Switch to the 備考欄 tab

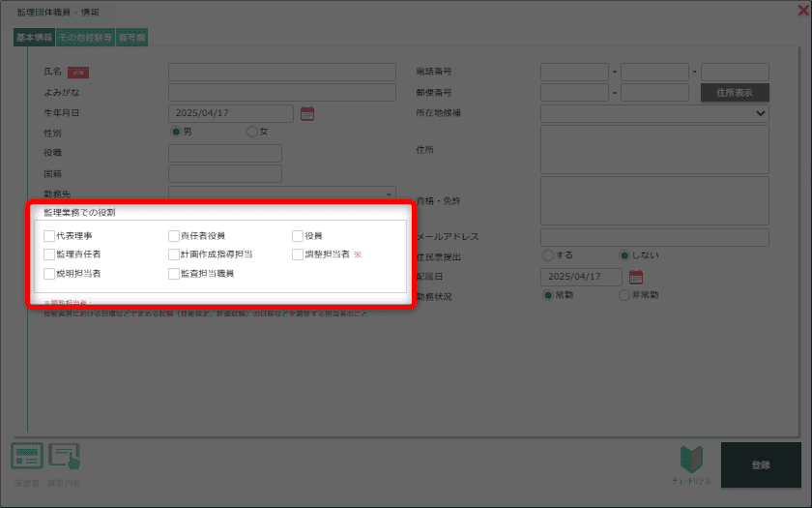point(132,38)
